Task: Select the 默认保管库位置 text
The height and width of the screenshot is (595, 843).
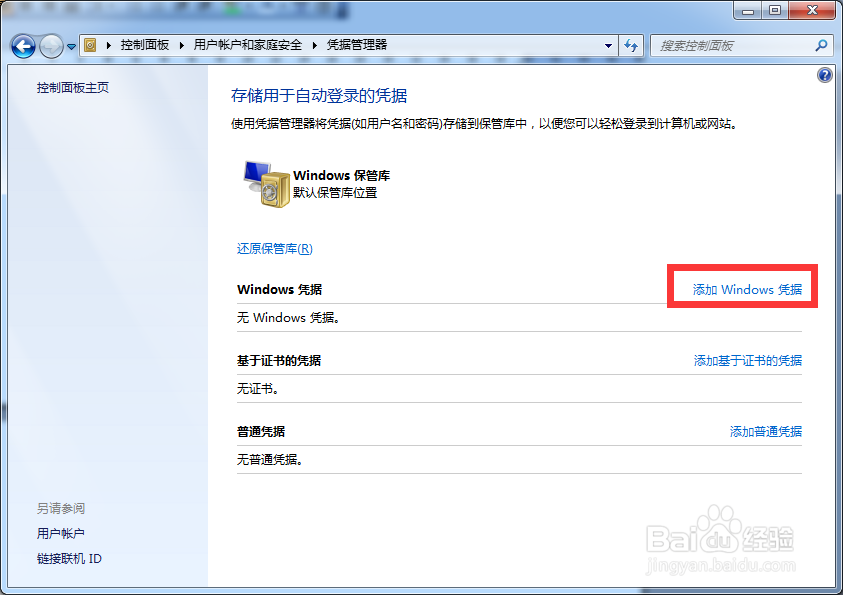Action: (x=335, y=192)
